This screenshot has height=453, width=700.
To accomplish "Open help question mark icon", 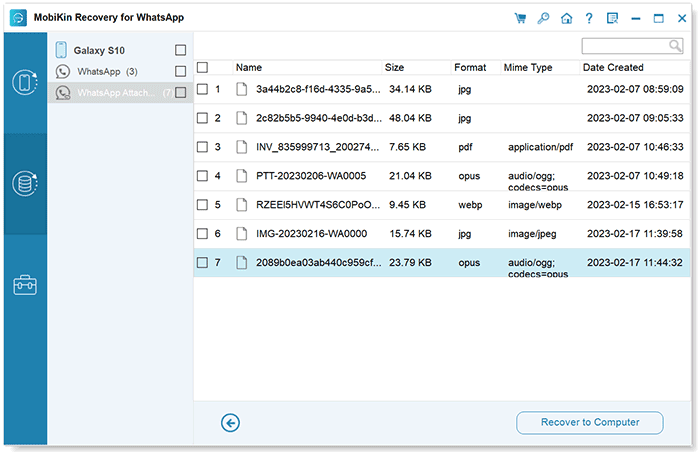I will [589, 18].
